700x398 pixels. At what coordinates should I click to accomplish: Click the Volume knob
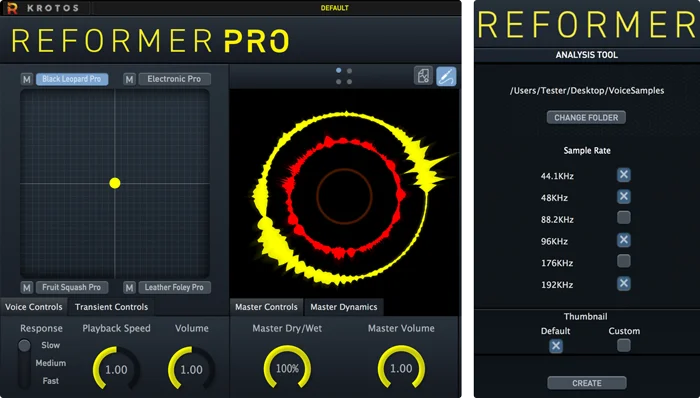pos(192,370)
